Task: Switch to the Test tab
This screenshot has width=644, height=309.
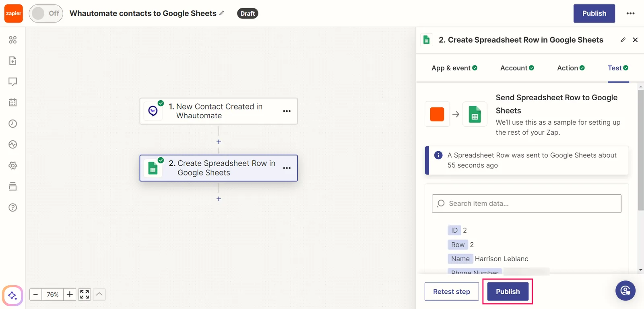Action: pos(618,68)
